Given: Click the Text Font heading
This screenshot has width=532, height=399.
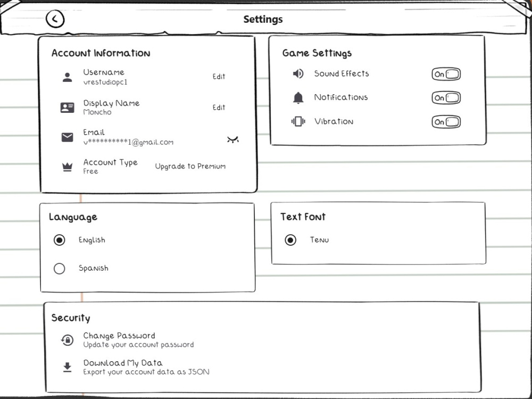Looking at the screenshot, I should 303,217.
